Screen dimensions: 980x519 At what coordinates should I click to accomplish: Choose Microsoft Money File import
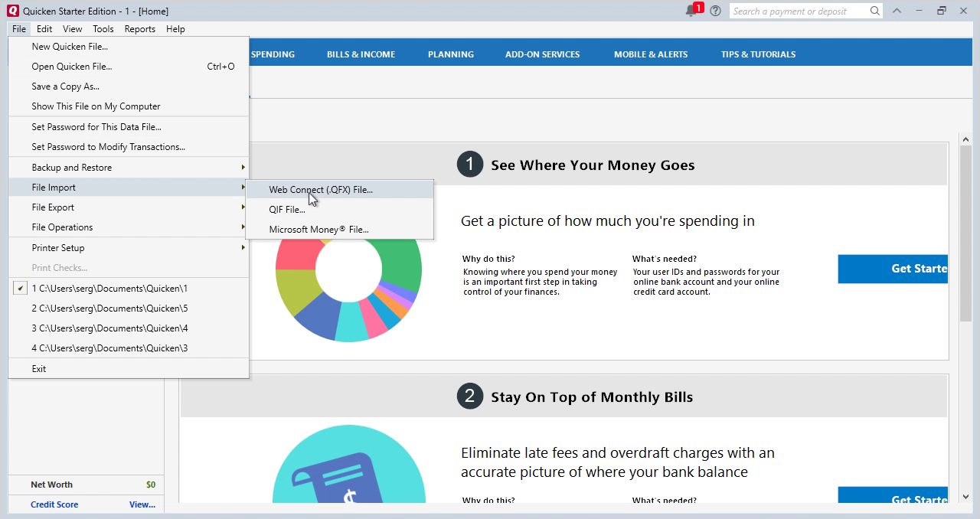[x=339, y=230]
